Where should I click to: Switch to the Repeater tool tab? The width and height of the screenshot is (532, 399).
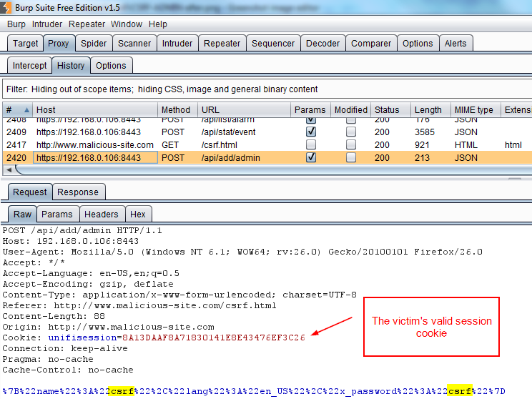[222, 44]
